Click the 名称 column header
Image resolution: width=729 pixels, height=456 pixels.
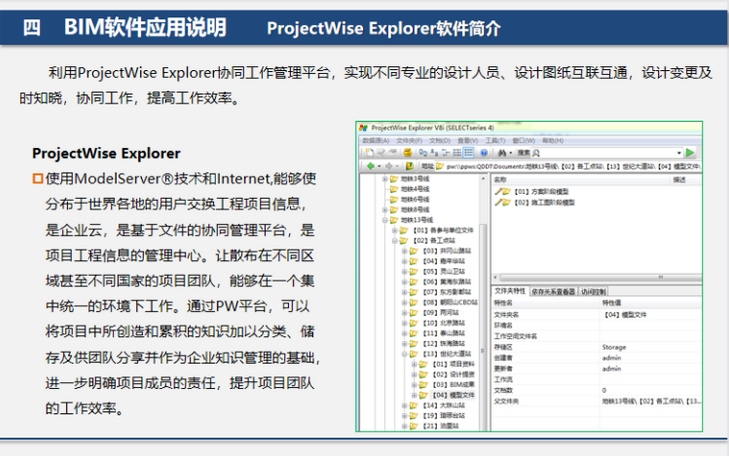581,179
